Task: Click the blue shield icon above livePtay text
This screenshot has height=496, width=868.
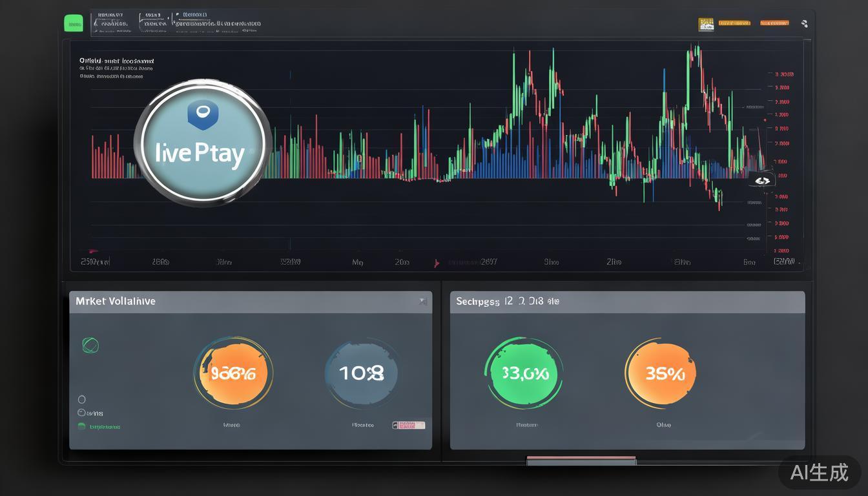Action: click(x=202, y=114)
